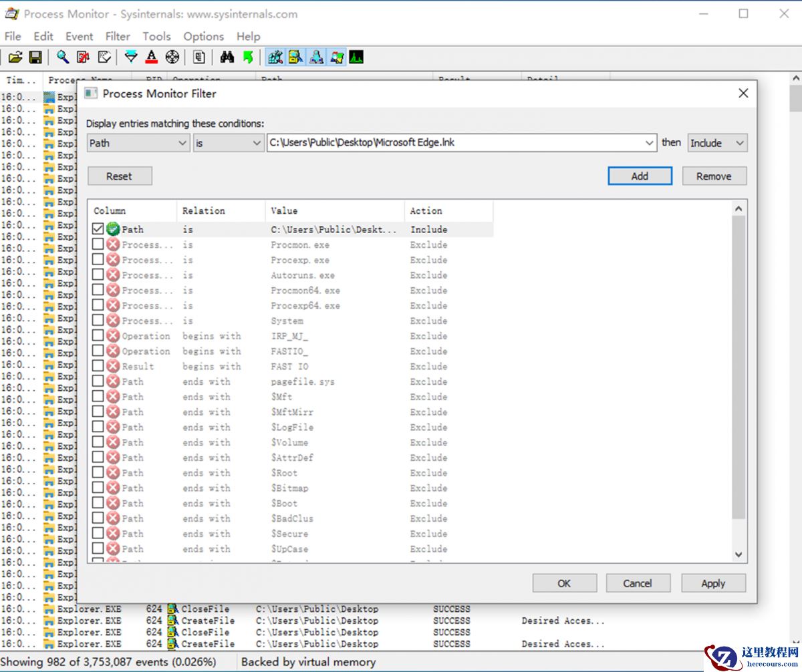Open the Tools menu
The image size is (802, 672).
tap(156, 36)
